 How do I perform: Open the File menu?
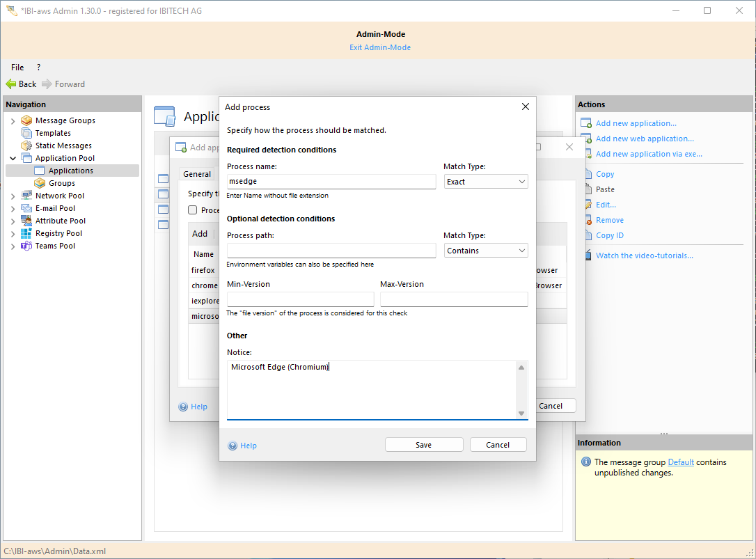17,67
